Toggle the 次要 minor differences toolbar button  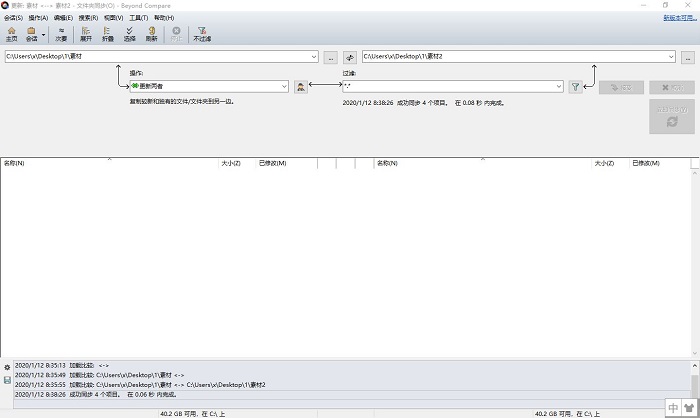pos(61,34)
